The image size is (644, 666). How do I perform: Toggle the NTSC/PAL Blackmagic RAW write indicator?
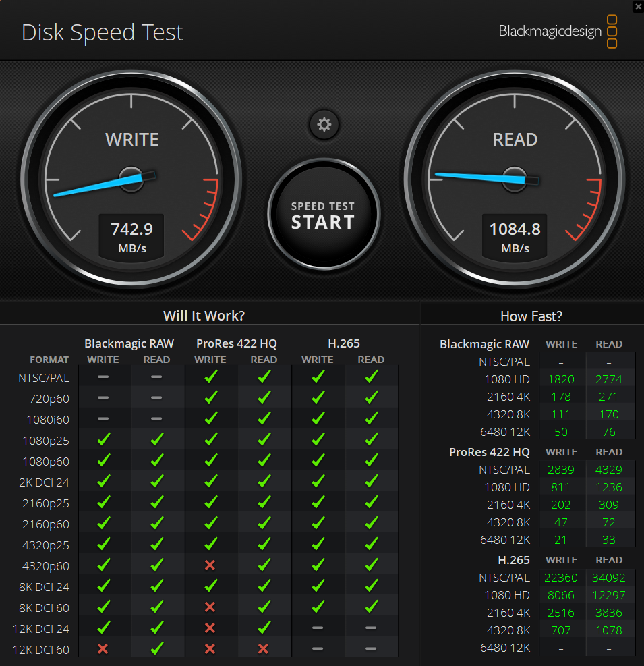click(103, 378)
